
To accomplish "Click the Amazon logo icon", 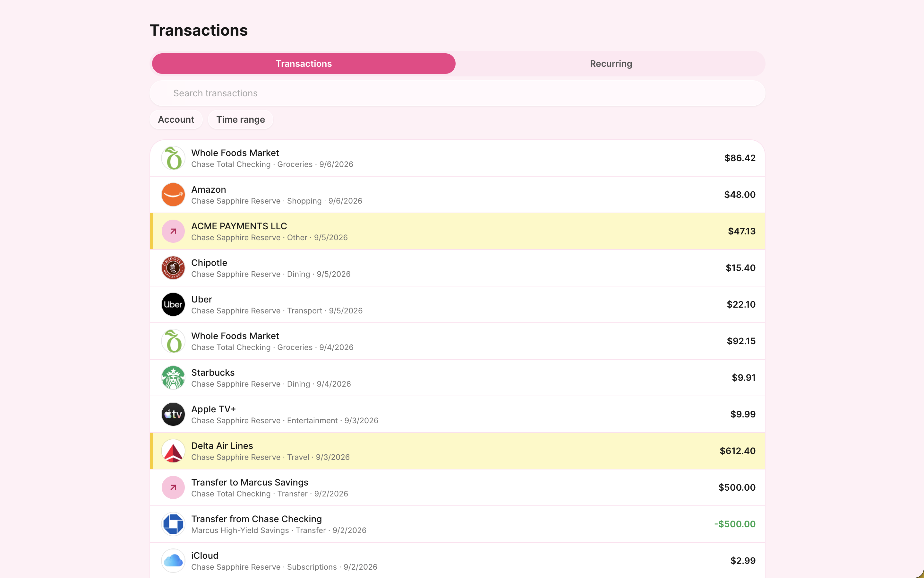I will (173, 195).
